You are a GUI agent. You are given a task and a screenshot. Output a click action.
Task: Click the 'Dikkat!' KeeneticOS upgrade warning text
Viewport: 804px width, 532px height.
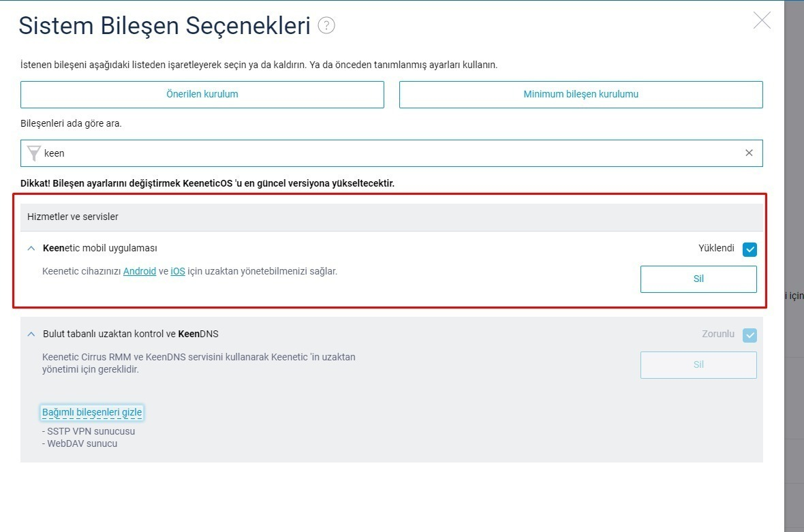tap(207, 183)
